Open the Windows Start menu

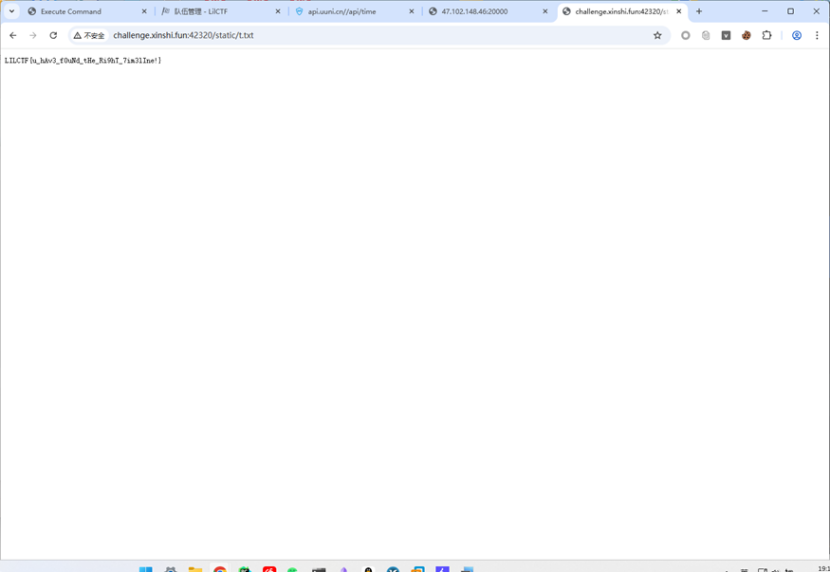coord(146,569)
